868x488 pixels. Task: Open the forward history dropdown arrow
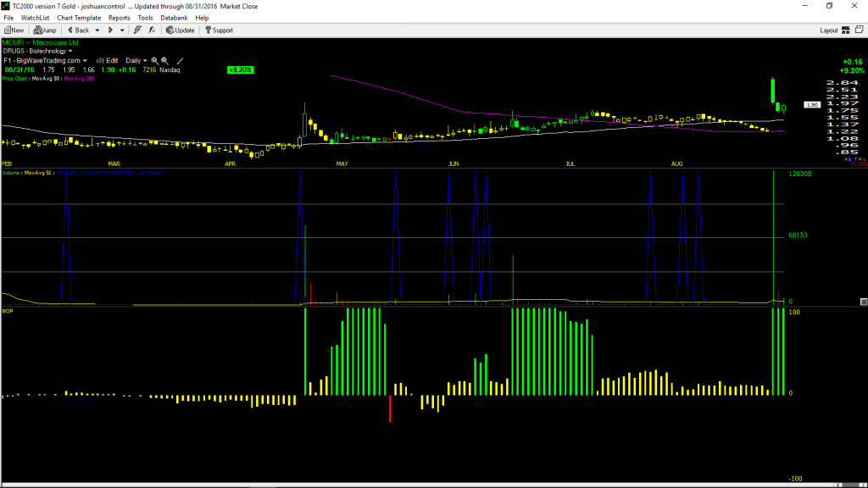pos(122,30)
